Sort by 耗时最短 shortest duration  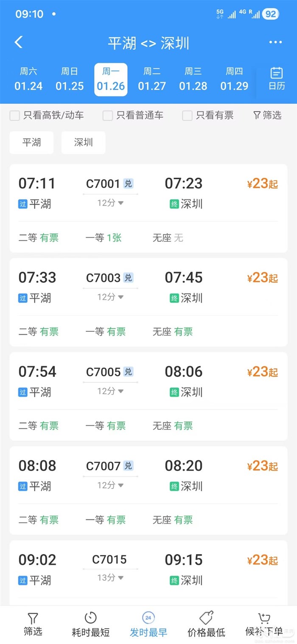[x=90, y=624]
